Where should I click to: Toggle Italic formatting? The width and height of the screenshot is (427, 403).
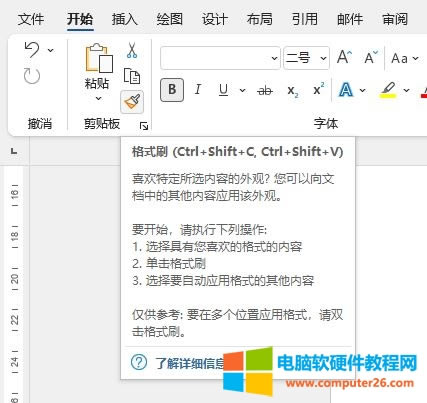tap(198, 90)
